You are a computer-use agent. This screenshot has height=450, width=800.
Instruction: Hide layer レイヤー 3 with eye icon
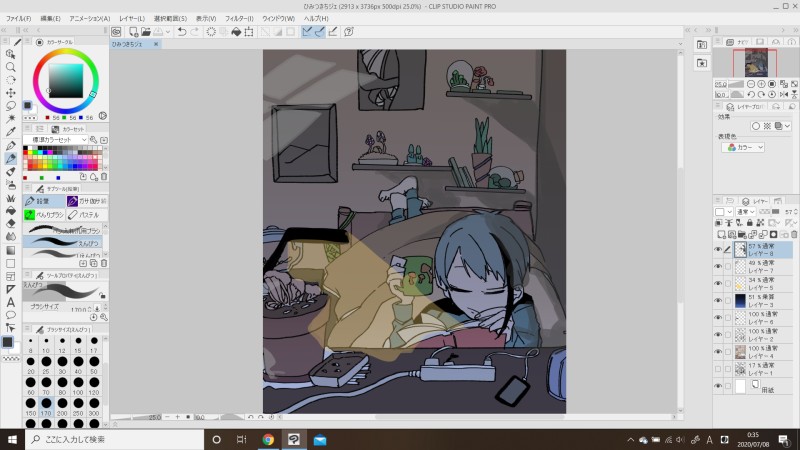point(718,301)
